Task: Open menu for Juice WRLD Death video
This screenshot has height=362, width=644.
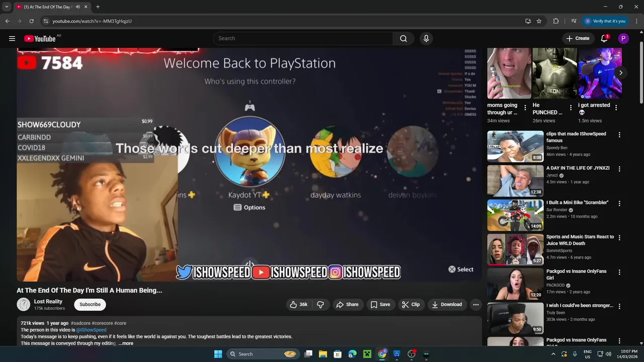Action: 619,238
